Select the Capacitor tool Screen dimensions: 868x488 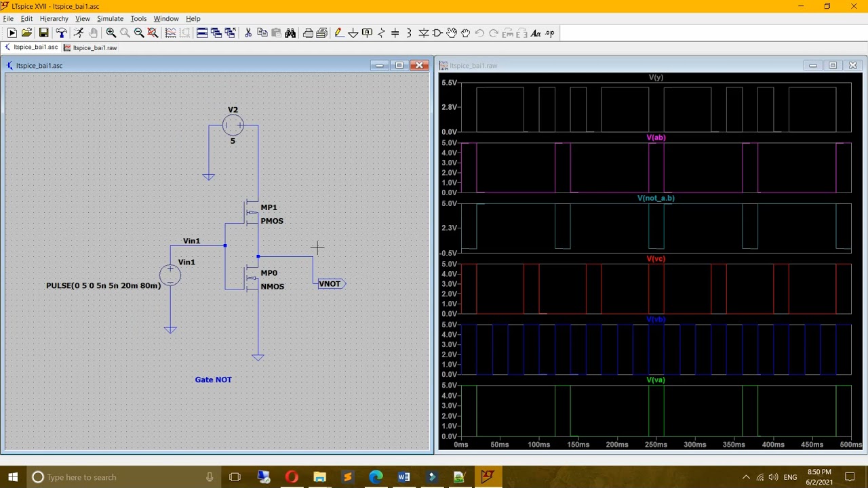point(395,33)
